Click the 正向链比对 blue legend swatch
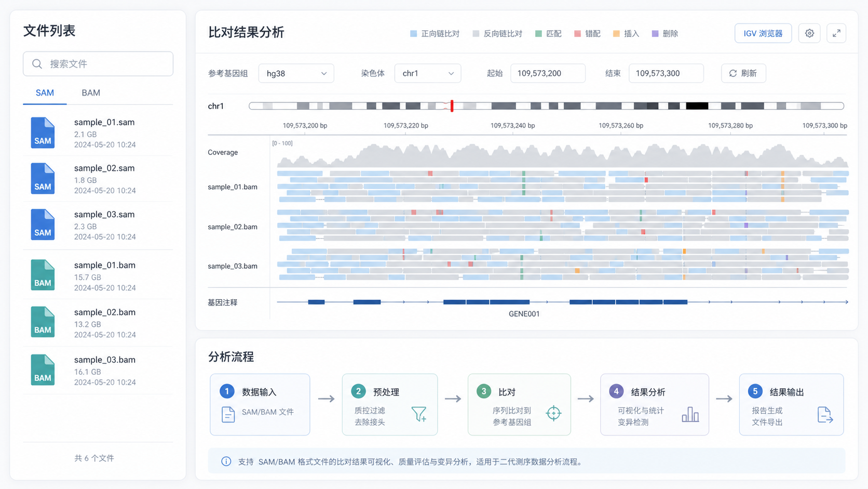868x489 pixels. [x=414, y=34]
